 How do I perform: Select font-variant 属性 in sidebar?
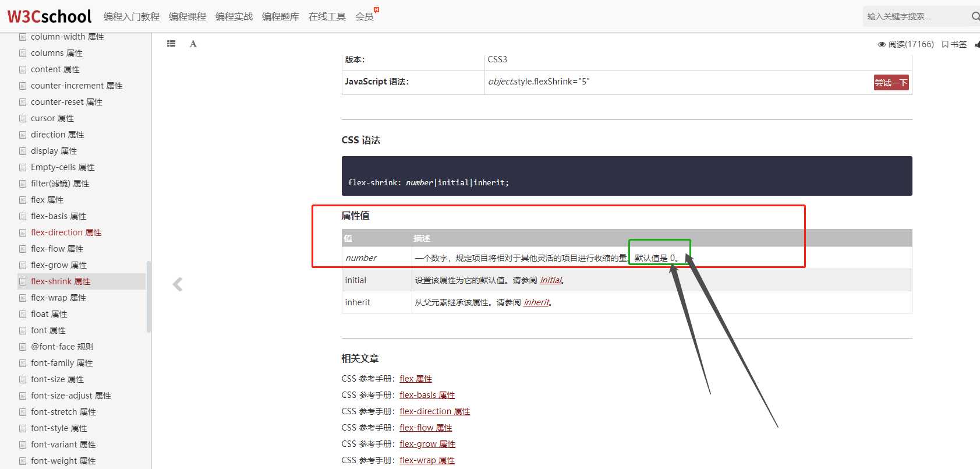pyautogui.click(x=63, y=445)
